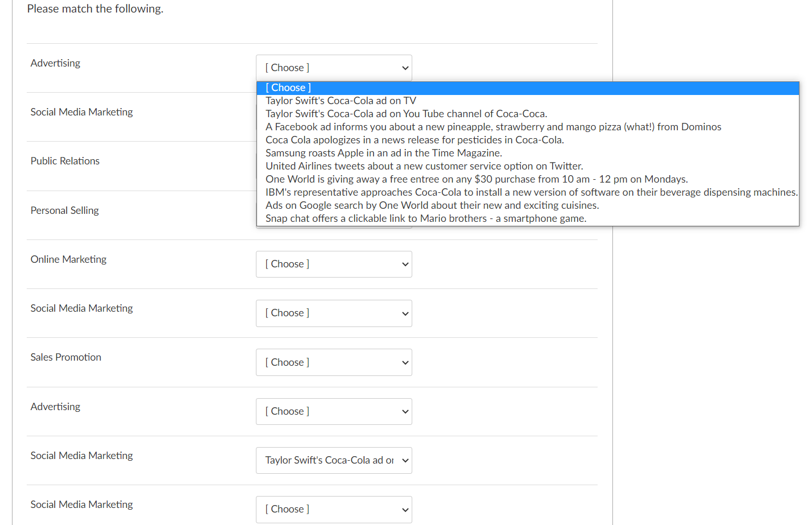Collapse the open dropdown in the top Advertising row
The image size is (812, 525).
[x=334, y=68]
